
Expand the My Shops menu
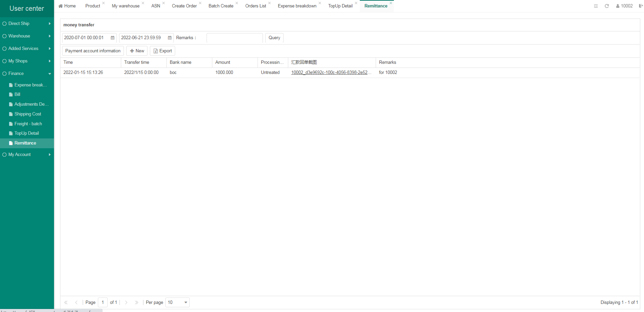click(27, 61)
